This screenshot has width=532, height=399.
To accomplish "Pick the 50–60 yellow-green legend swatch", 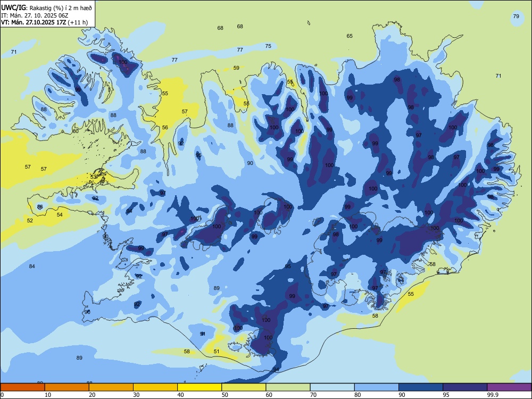I will click(244, 387).
